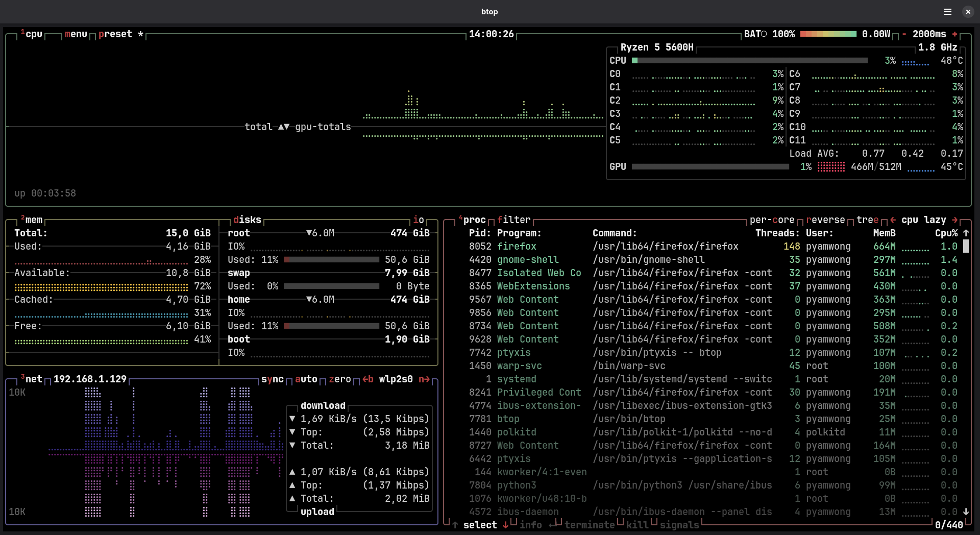The image size is (980, 535).
Task: Toggle io mode in disks panel
Action: coord(418,220)
